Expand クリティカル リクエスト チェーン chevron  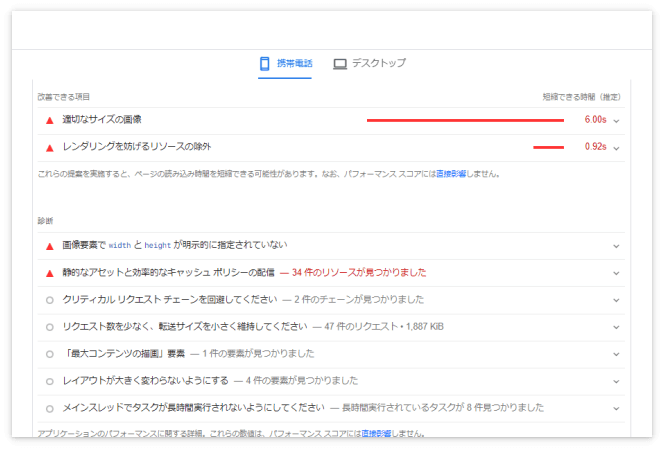(x=616, y=300)
